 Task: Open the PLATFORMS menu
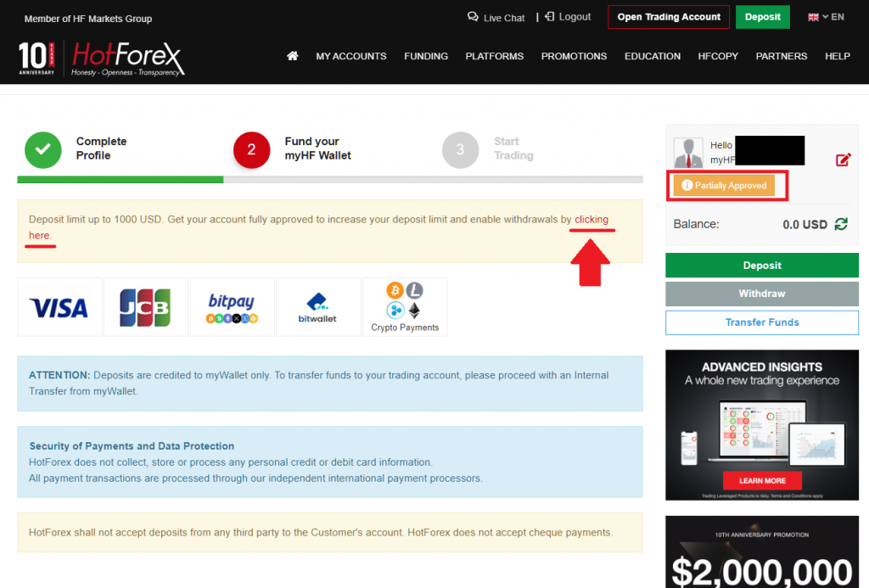coord(495,56)
